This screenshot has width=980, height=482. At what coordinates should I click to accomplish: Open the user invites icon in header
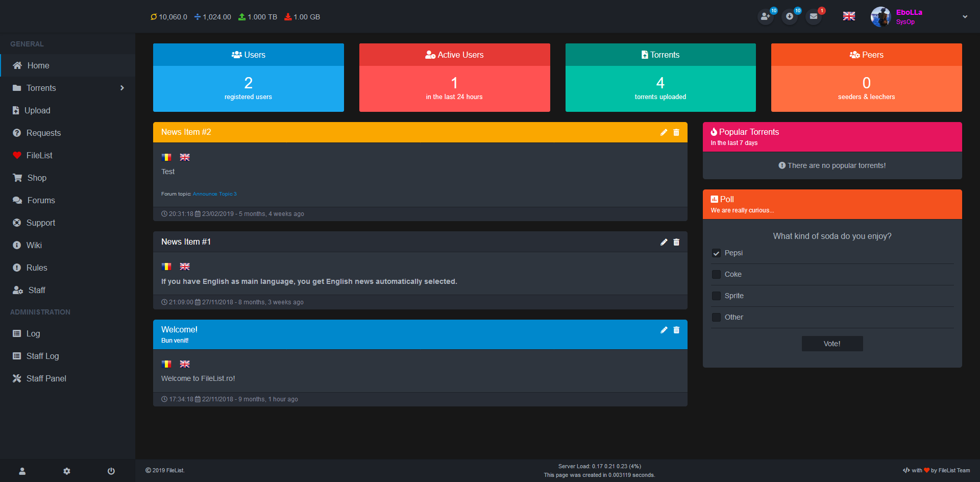click(x=765, y=16)
